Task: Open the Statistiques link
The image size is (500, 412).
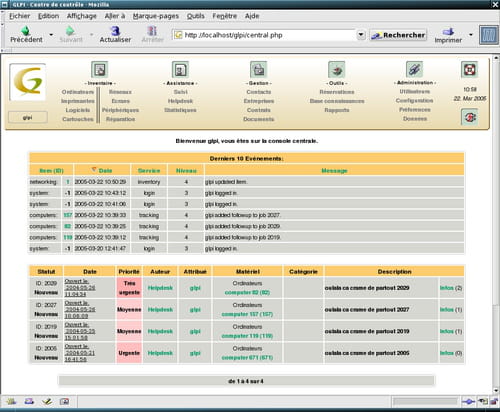Action: click(x=180, y=110)
